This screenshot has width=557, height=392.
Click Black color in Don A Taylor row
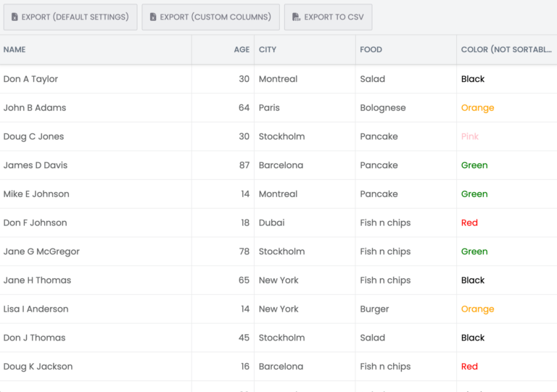point(473,79)
